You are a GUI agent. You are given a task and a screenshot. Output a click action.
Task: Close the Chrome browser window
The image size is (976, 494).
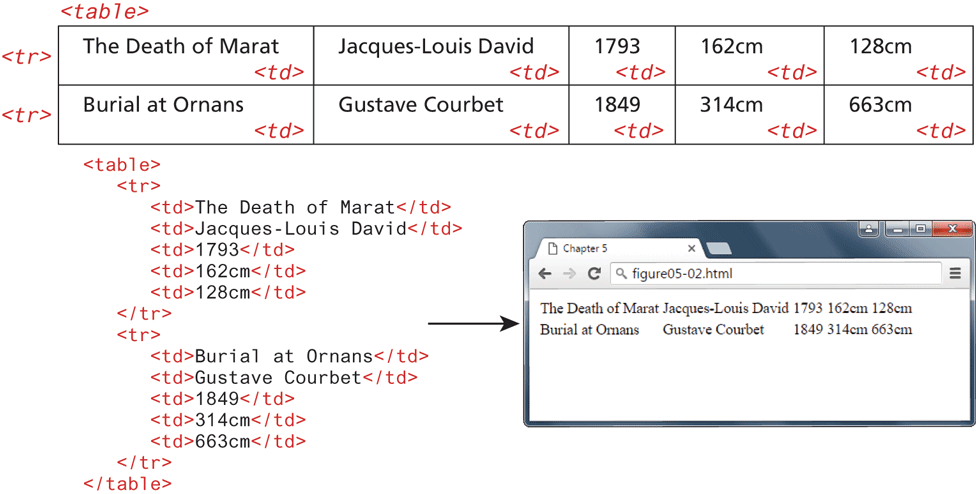pos(952,229)
